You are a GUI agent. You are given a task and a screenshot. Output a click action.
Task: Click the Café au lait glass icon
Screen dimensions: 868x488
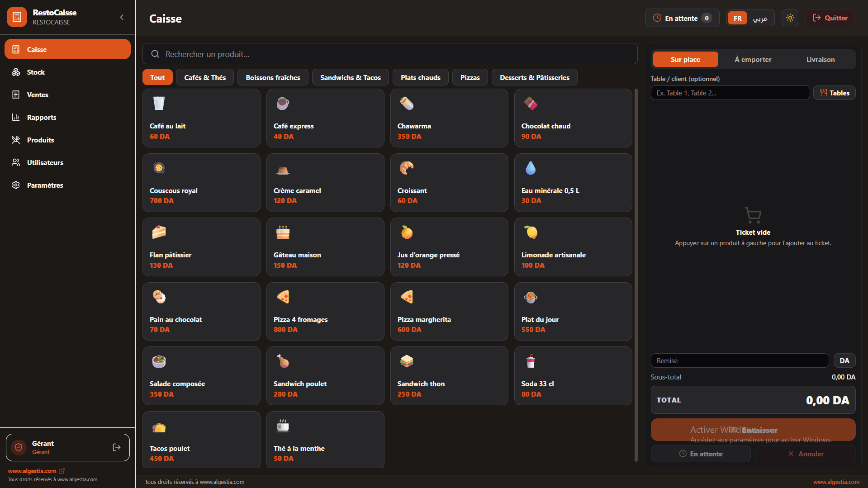pyautogui.click(x=159, y=104)
